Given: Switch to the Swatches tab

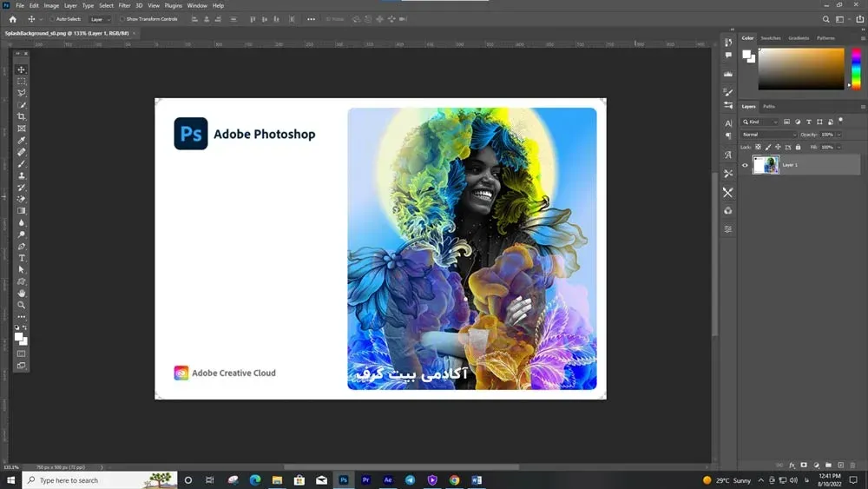Looking at the screenshot, I should click(771, 38).
